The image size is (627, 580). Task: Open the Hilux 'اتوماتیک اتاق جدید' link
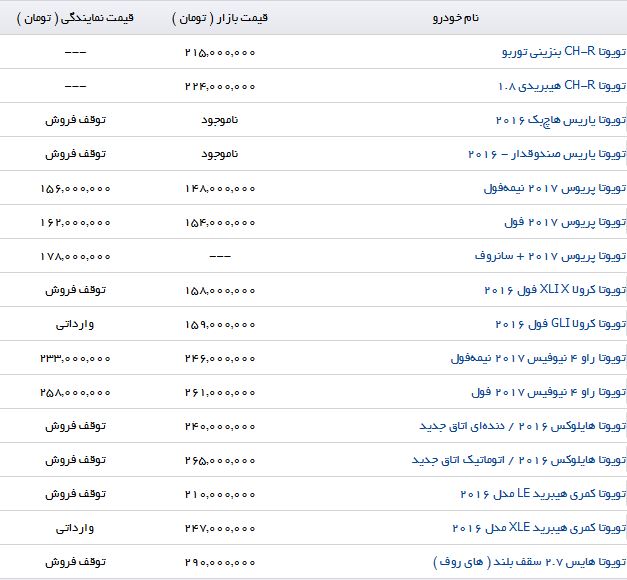[519, 460]
